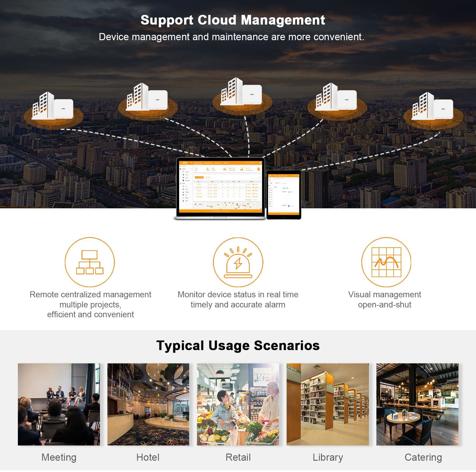476x472 pixels.
Task: Click the network hierarchy icon for remote management
Action: pos(90,262)
